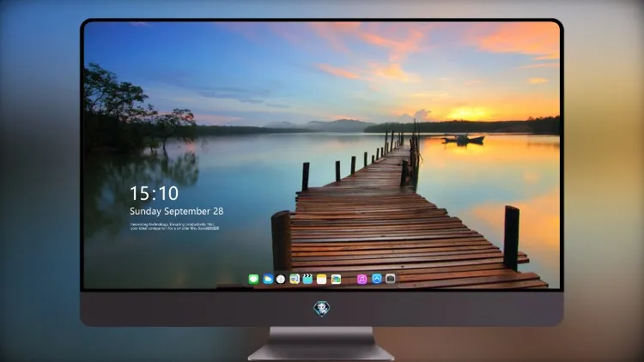Launch the pink Music app in the dock
Image resolution: width=644 pixels, height=362 pixels.
pos(361,279)
